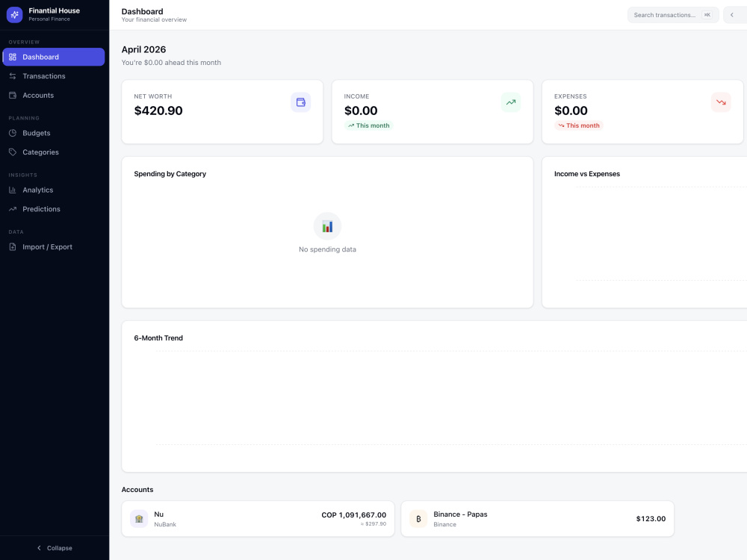This screenshot has height=560, width=747.
Task: Open the Budgets section
Action: [53, 133]
